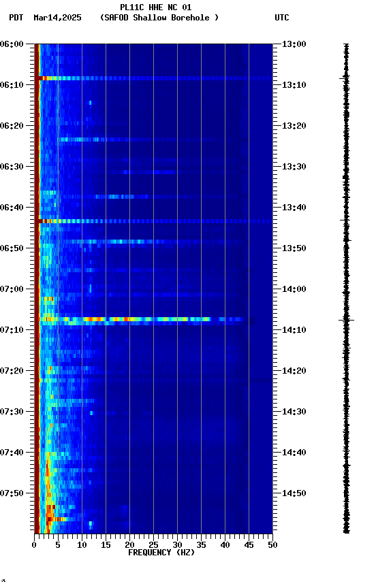Click the 50 Hz frequency tick label

[273, 545]
